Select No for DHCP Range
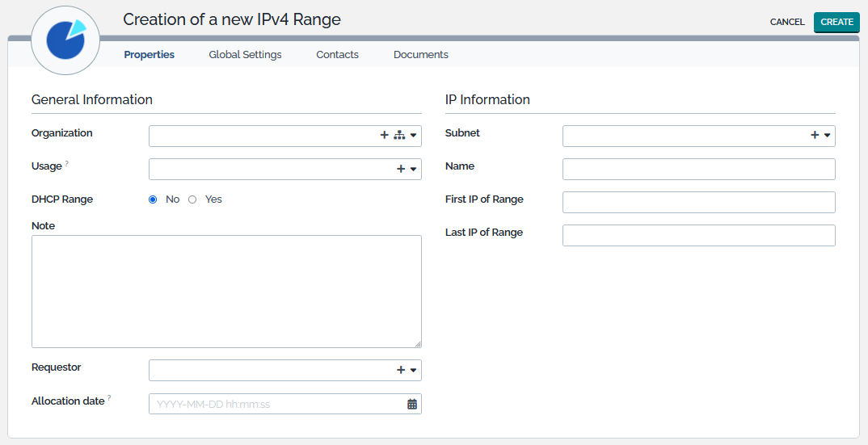Screen dimensions: 868x445 [x=153, y=199]
